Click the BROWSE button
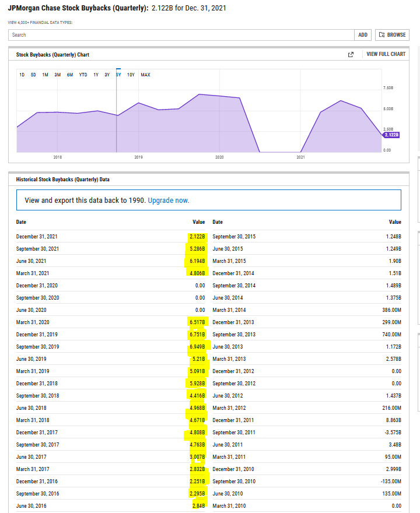 392,34
